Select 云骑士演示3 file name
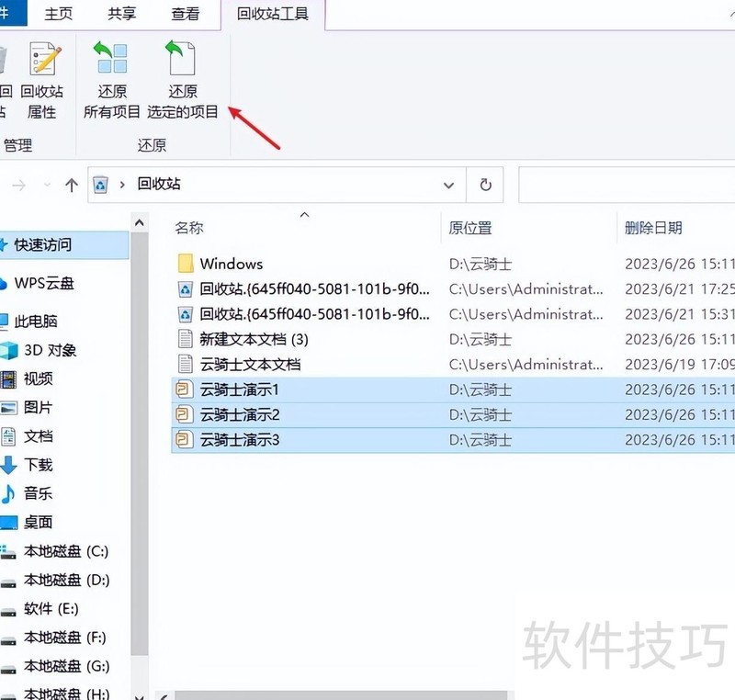The width and height of the screenshot is (735, 700). [x=240, y=440]
